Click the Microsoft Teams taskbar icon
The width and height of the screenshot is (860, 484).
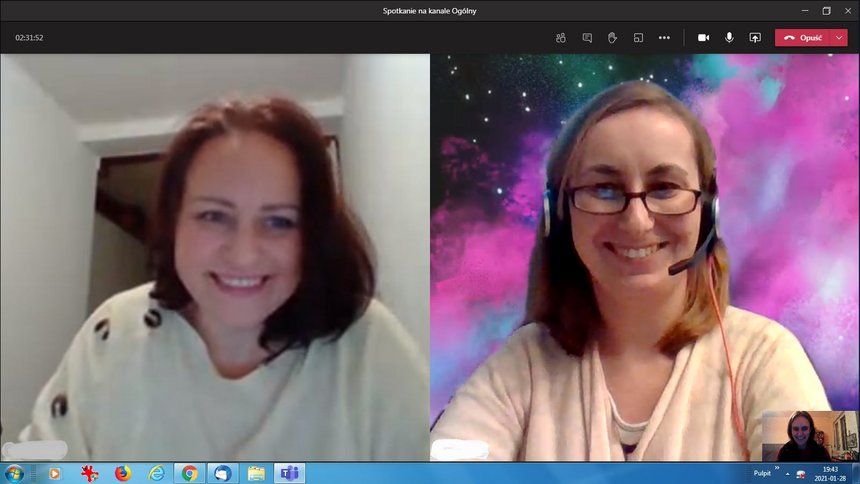290,473
